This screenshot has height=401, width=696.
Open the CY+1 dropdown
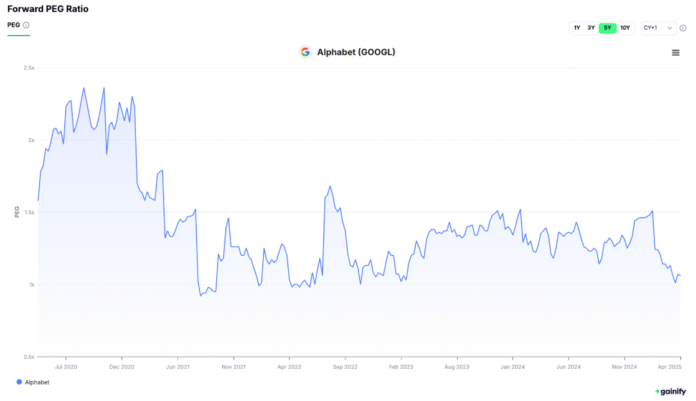pyautogui.click(x=658, y=28)
